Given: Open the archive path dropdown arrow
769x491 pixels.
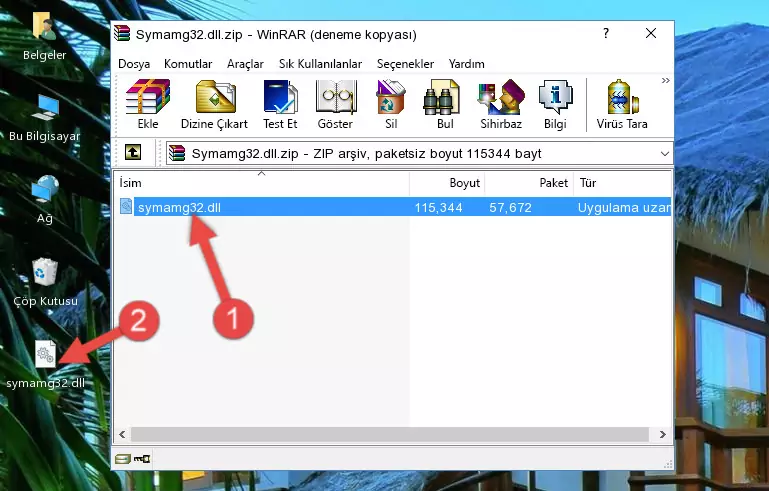Looking at the screenshot, I should 665,154.
